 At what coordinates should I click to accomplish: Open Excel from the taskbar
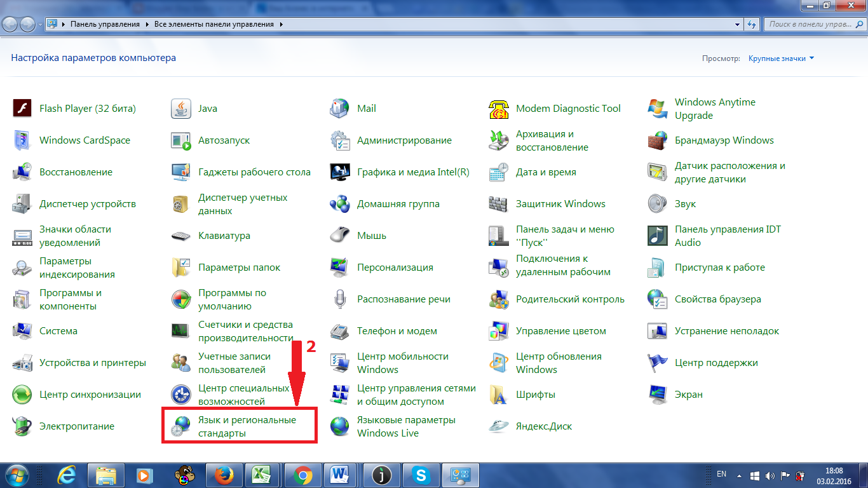tap(261, 475)
